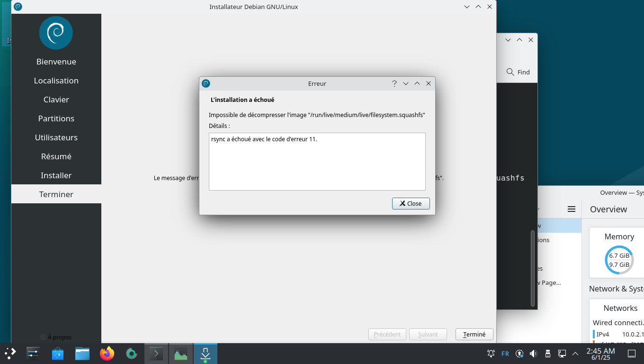This screenshot has height=364, width=644.
Task: Select the Utilisateurs step in sidebar
Action: 56,137
